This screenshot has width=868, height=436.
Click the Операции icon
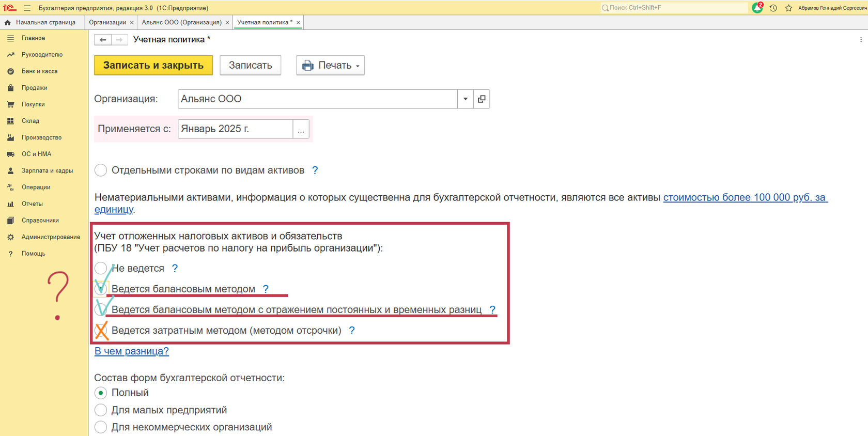[10, 187]
